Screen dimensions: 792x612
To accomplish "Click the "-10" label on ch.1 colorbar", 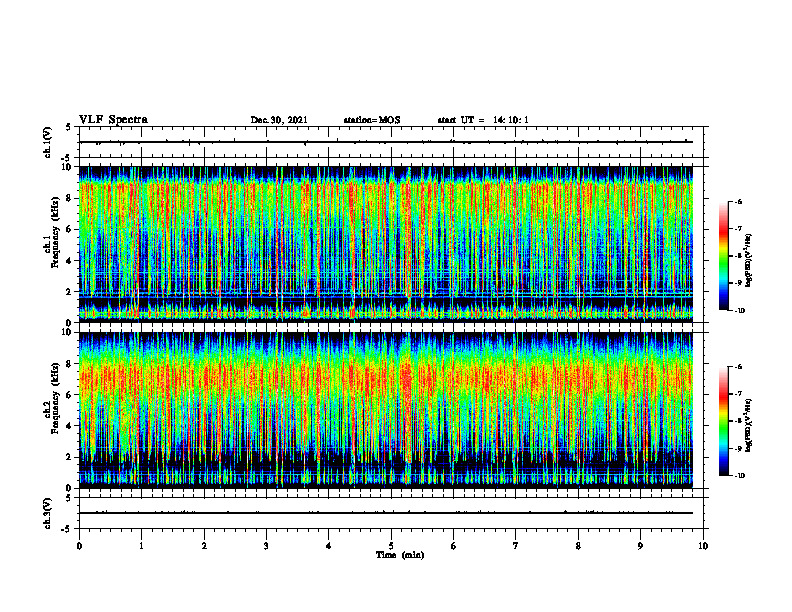I will [739, 311].
